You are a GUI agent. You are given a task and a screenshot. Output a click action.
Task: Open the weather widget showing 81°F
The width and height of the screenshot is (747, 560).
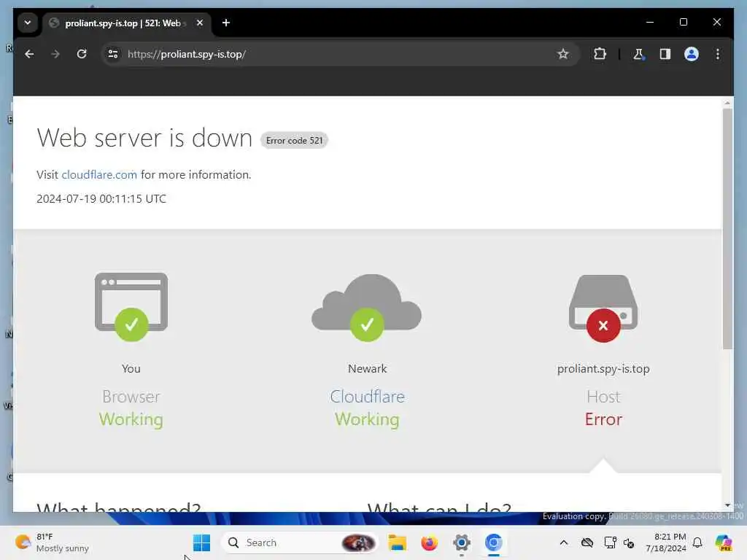tap(52, 542)
